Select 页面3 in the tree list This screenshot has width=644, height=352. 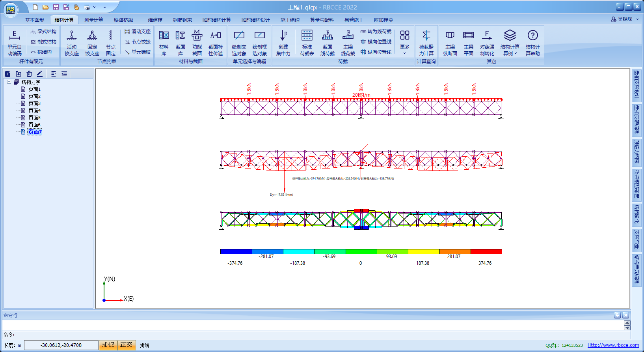pyautogui.click(x=34, y=103)
